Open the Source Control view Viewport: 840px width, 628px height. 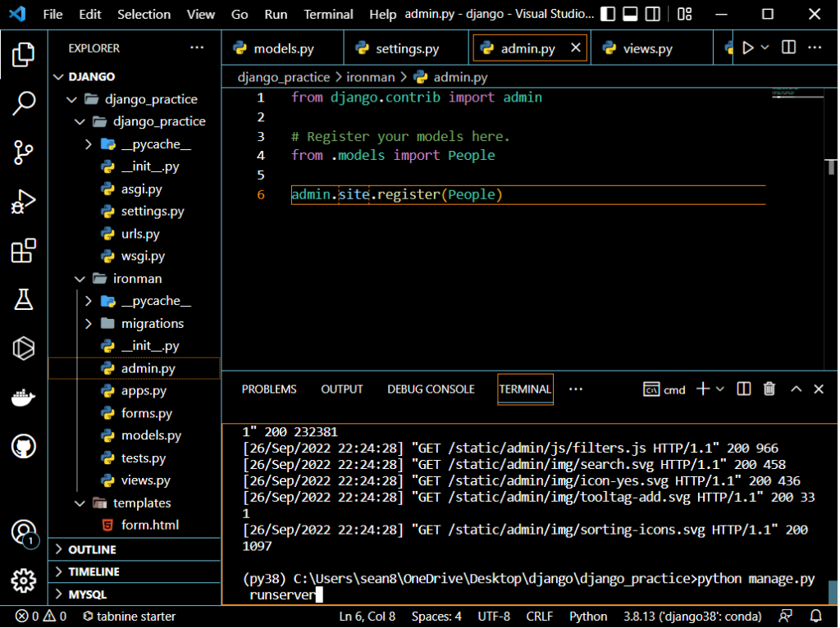pos(24,152)
